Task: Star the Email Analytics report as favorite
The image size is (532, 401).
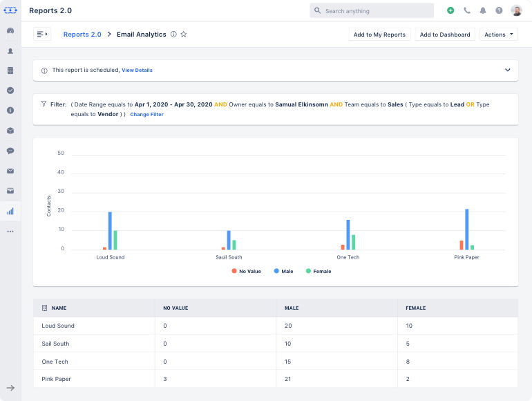Action: [x=184, y=35]
